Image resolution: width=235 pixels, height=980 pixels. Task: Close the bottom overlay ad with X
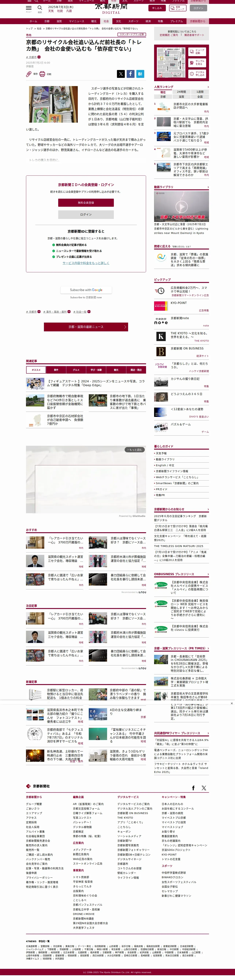(x=232, y=703)
